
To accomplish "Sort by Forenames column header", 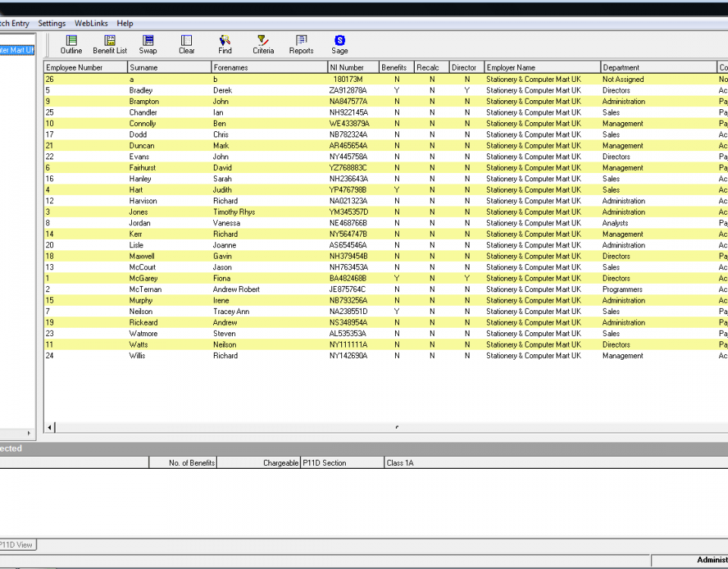I will pos(270,68).
